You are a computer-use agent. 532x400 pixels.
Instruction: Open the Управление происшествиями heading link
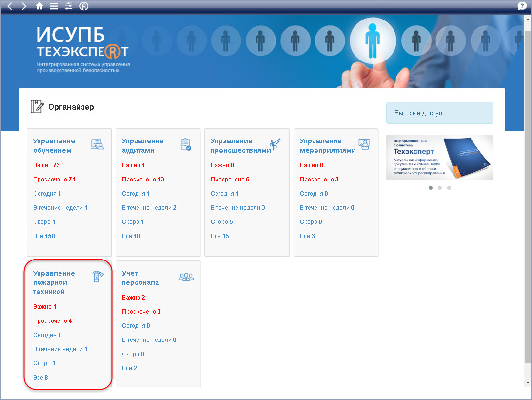(240, 145)
